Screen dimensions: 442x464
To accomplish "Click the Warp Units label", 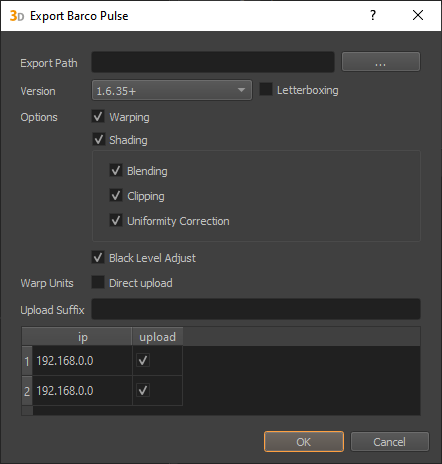I will click(47, 283).
